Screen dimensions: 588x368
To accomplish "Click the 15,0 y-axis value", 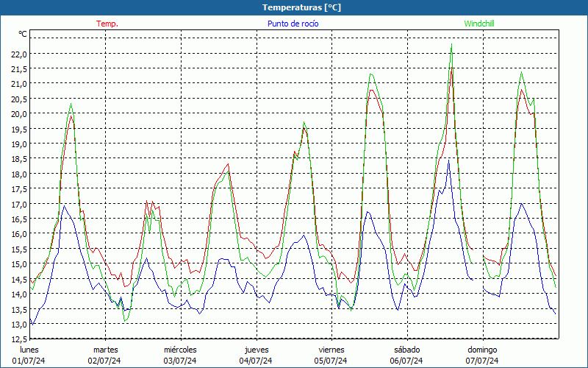I will [x=19, y=264].
